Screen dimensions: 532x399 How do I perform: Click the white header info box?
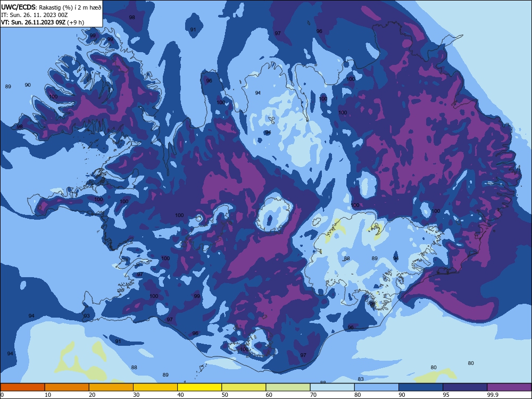pyautogui.click(x=51, y=14)
